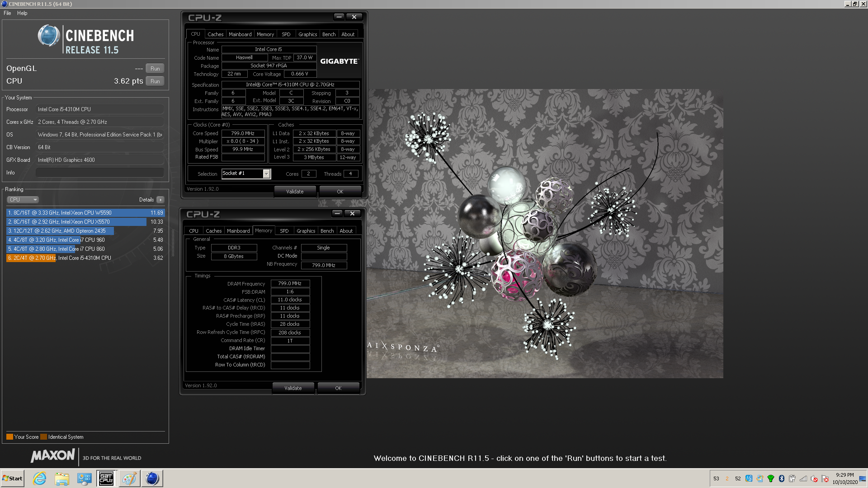Open Paint from the taskbar

coord(129,479)
